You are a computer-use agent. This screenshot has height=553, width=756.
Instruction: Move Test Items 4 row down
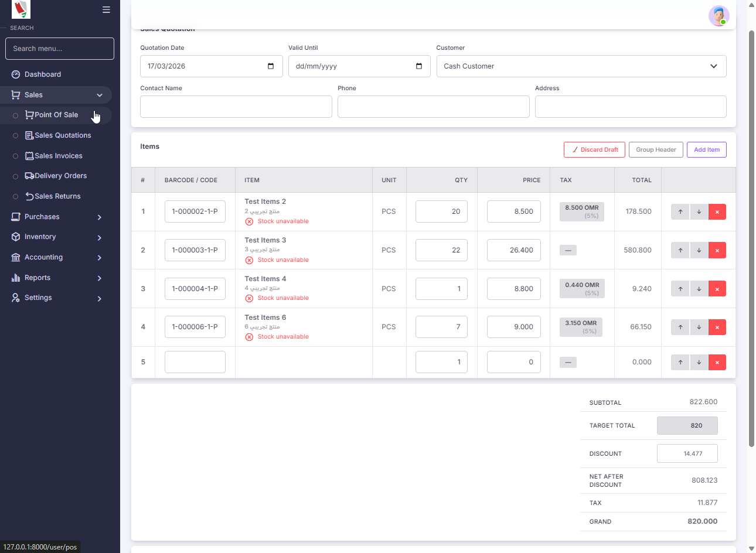pyautogui.click(x=699, y=289)
